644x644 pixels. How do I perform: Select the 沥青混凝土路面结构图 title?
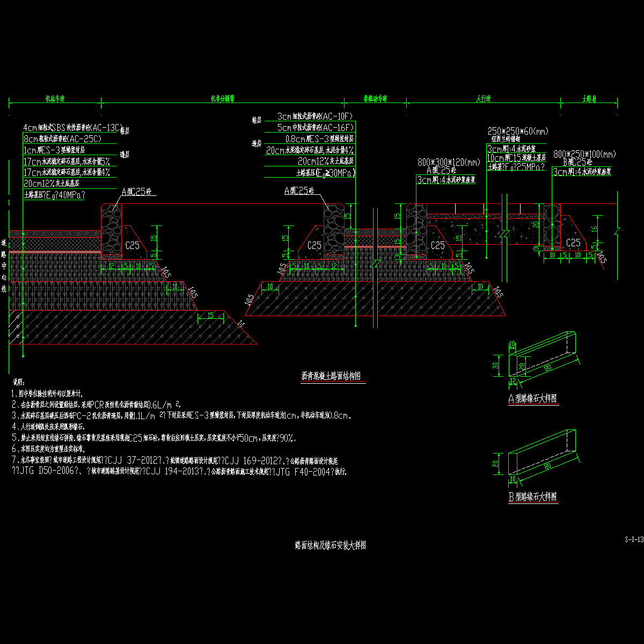pos(333,376)
